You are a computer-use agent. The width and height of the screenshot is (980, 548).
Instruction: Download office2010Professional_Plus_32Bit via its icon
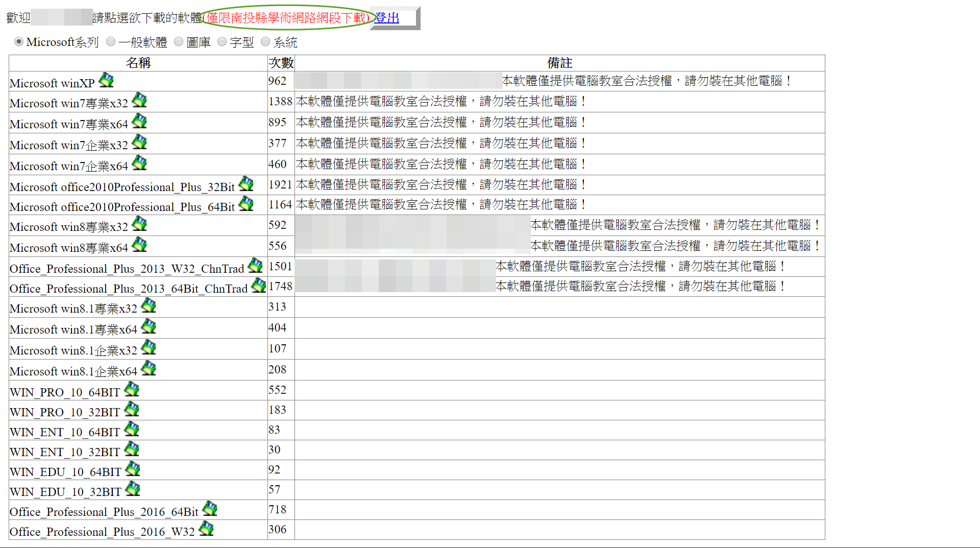point(246,183)
